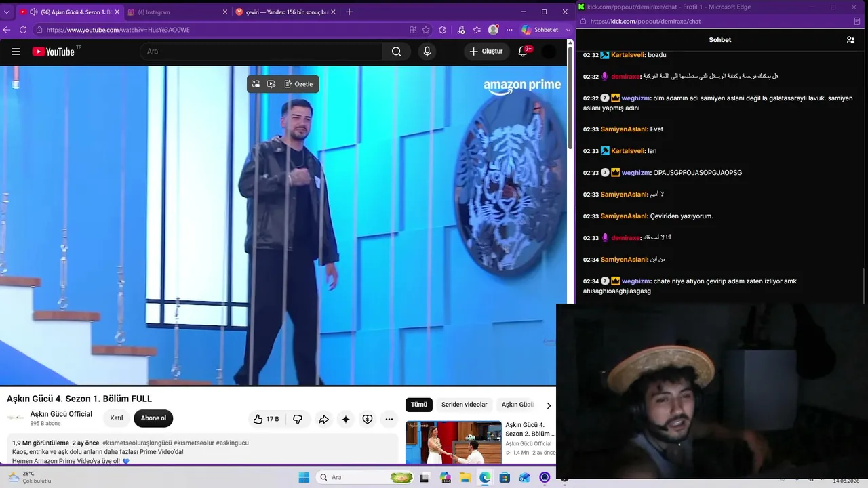Open the tab list dropdown arrow

7,12
